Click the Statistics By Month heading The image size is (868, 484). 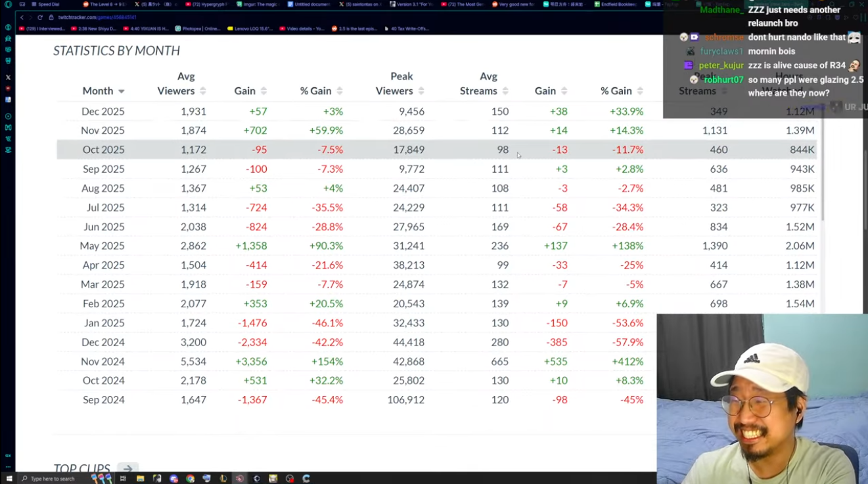(116, 51)
